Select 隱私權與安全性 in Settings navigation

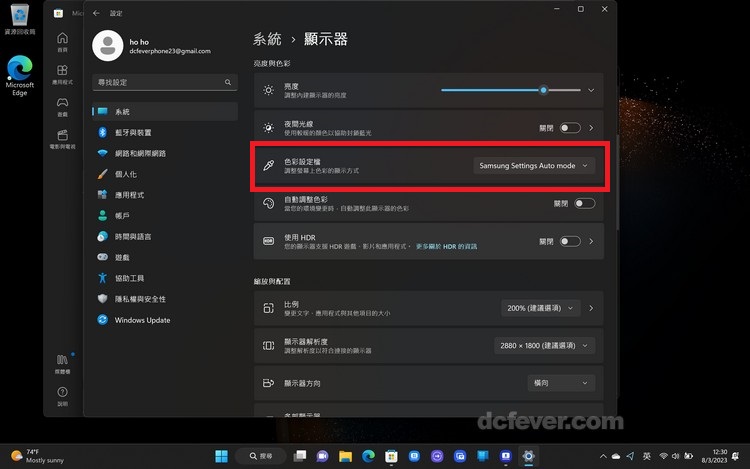click(165, 299)
